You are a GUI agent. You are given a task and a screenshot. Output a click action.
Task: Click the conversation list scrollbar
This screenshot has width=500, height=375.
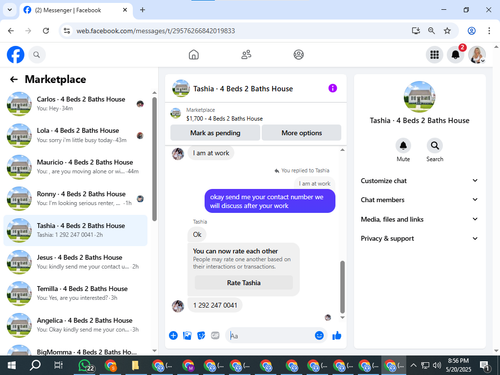154,159
